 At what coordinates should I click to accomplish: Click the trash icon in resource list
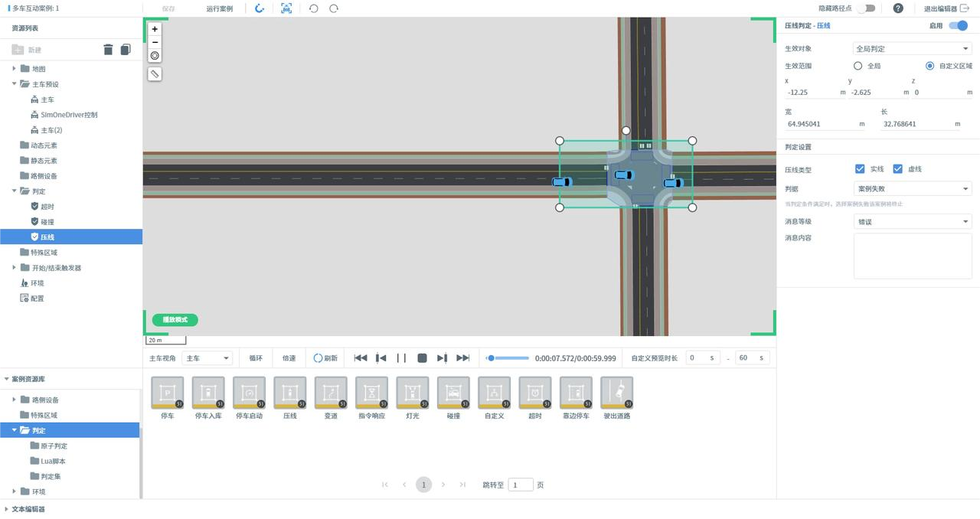[x=108, y=50]
